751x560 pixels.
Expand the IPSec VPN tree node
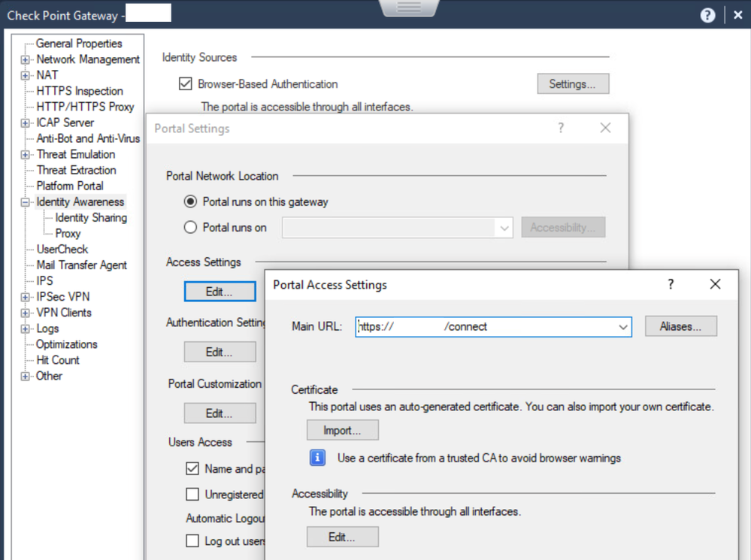25,297
